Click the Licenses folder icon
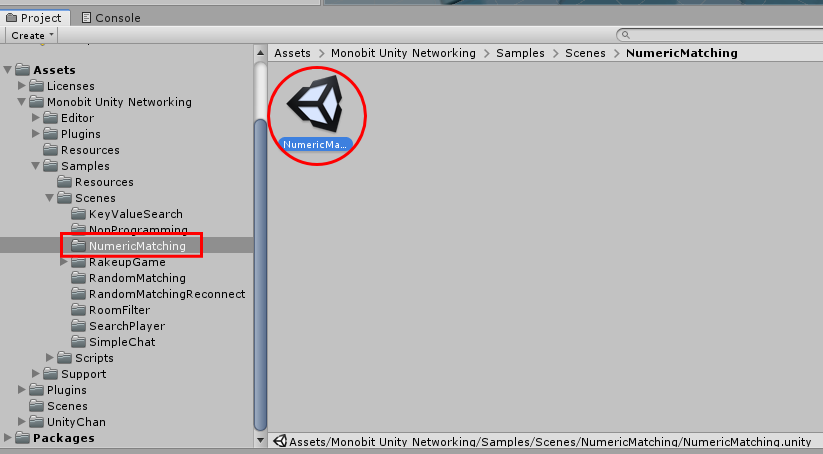Viewport: 823px width, 454px height. [36, 86]
